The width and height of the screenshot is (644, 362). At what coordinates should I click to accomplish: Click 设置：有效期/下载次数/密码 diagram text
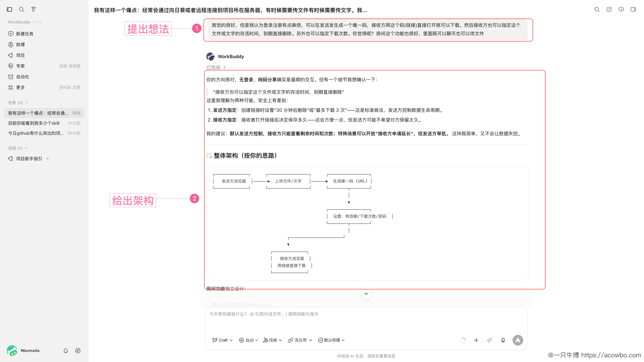pyautogui.click(x=360, y=216)
